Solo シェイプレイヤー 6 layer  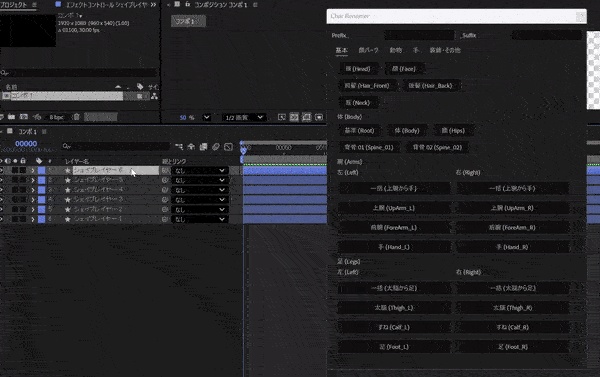point(15,170)
